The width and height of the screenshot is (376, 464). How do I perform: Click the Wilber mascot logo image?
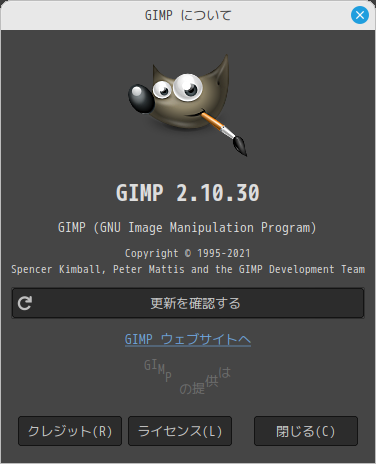tap(188, 105)
